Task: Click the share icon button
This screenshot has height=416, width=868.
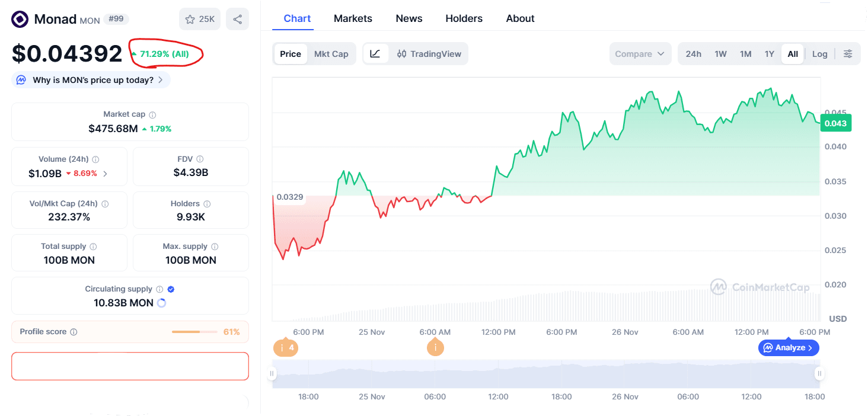Action: coord(237,19)
